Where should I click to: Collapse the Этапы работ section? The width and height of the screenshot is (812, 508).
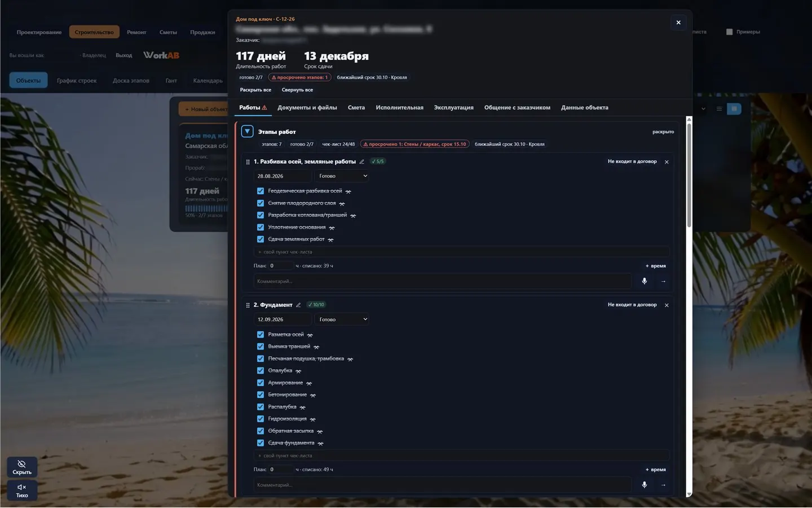pos(247,132)
